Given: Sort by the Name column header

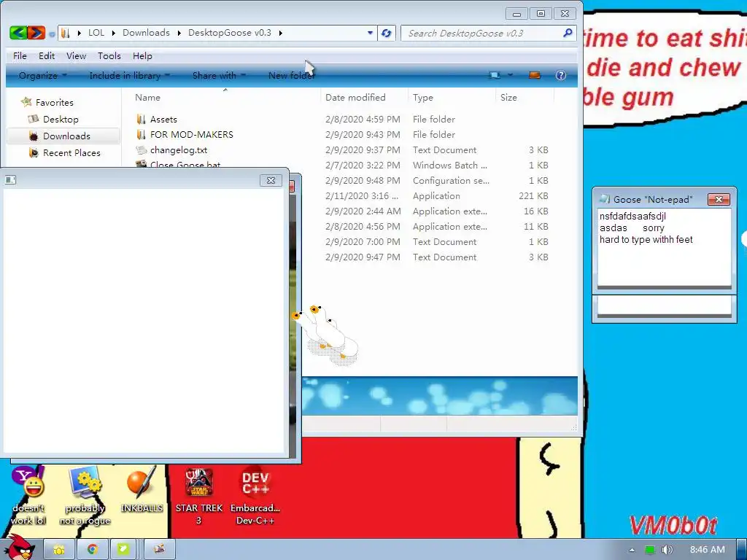Looking at the screenshot, I should (147, 97).
